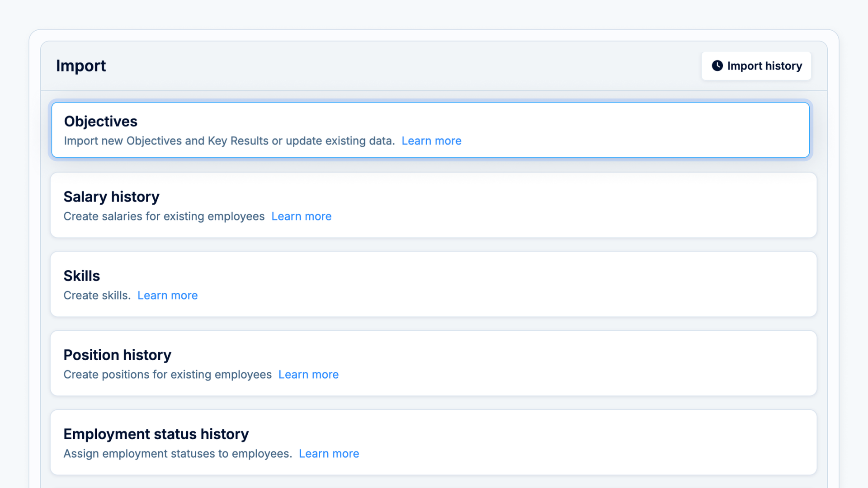Select the Position history import card
The width and height of the screenshot is (868, 488).
coord(588,363)
